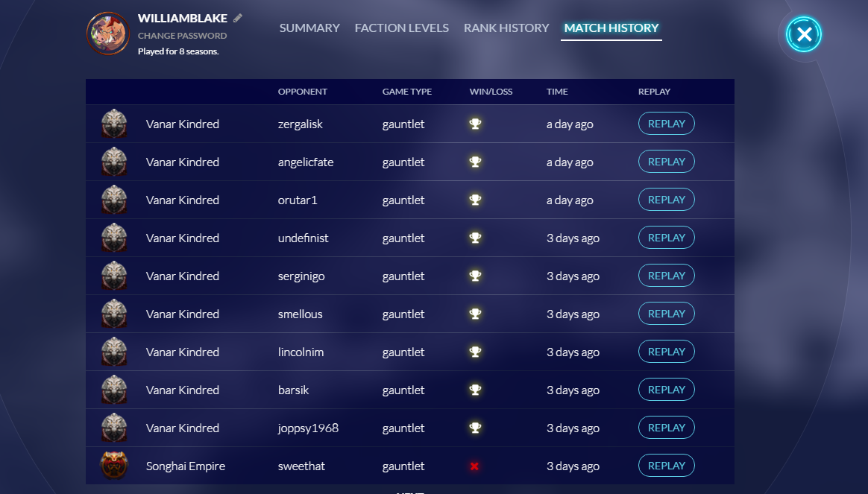Click Vanar faction crest in lincolnim row

(x=114, y=351)
